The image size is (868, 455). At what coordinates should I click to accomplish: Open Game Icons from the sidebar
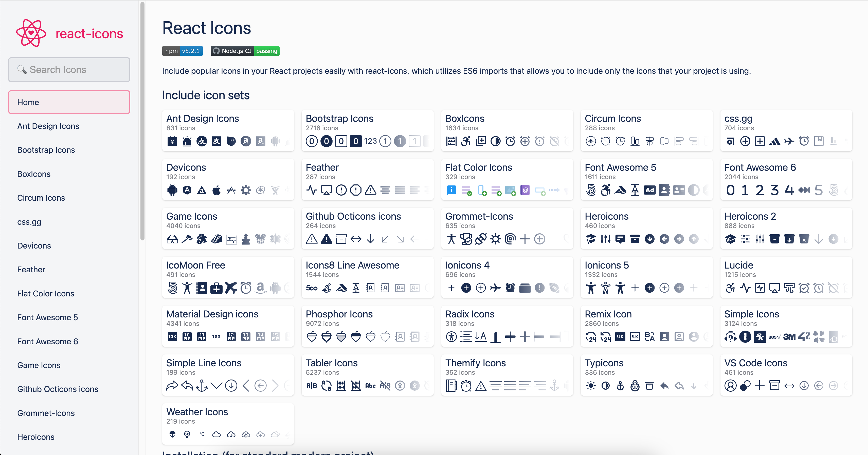tap(39, 365)
